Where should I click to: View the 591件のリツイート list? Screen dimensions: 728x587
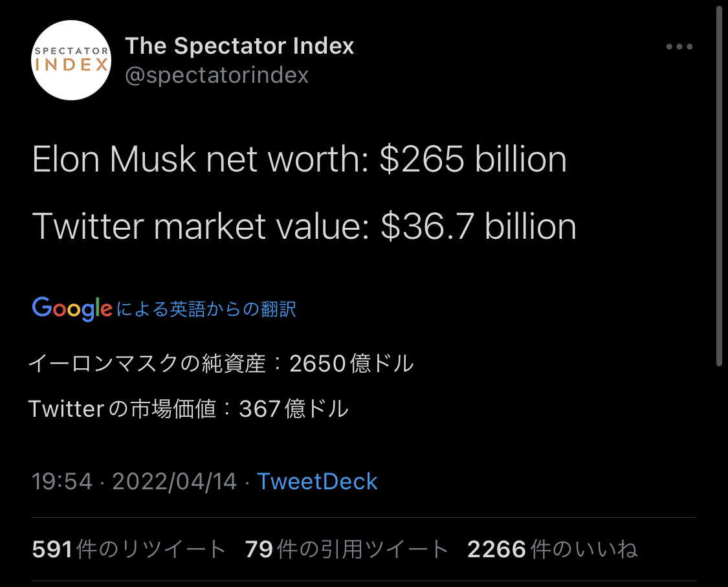(129, 549)
